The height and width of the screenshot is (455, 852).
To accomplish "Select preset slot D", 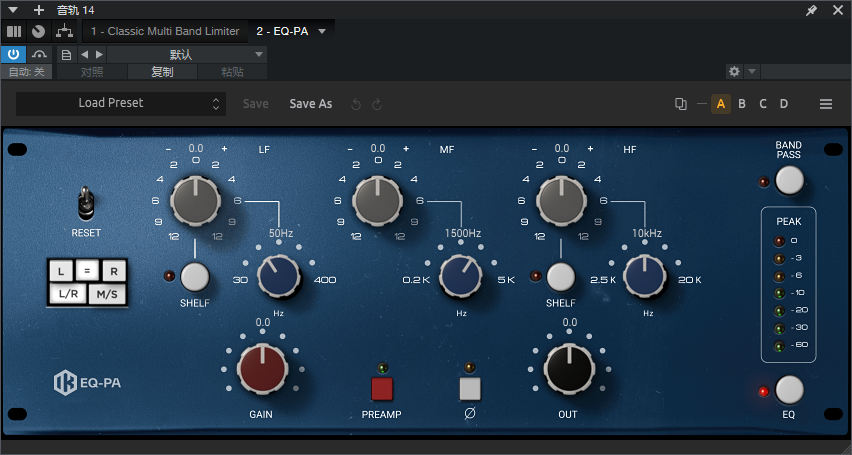I will [784, 104].
